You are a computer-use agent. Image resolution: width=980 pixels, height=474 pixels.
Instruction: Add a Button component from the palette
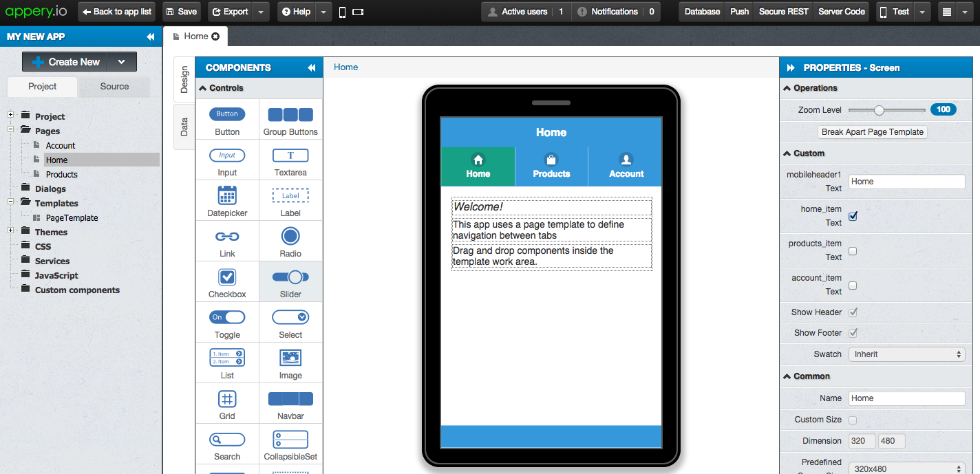pos(227,120)
